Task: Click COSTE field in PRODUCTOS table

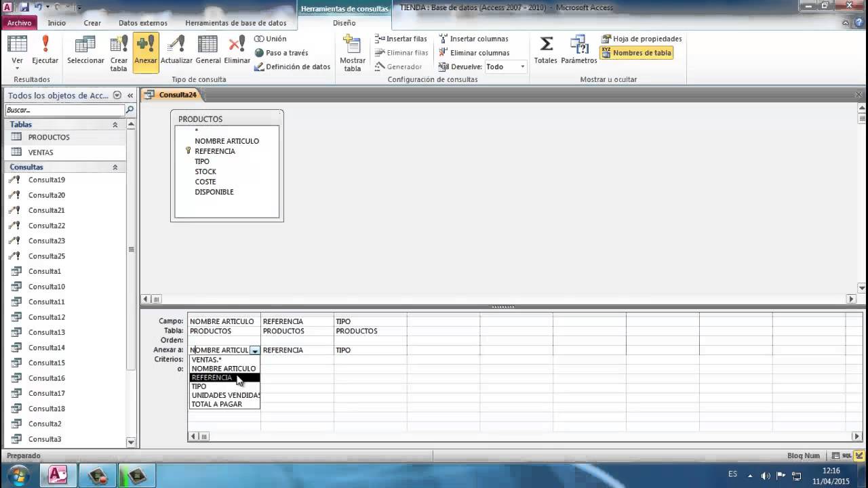Action: [205, 182]
